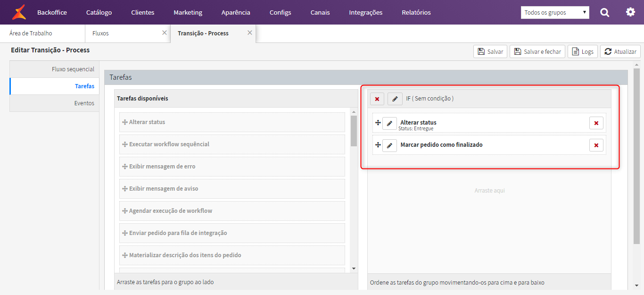
Task: Open the settings gear icon
Action: [630, 12]
